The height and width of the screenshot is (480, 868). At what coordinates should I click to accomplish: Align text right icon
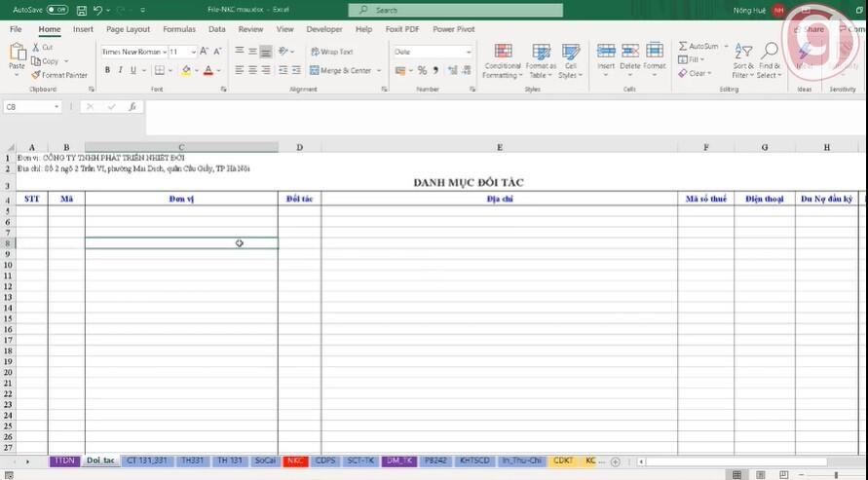266,70
